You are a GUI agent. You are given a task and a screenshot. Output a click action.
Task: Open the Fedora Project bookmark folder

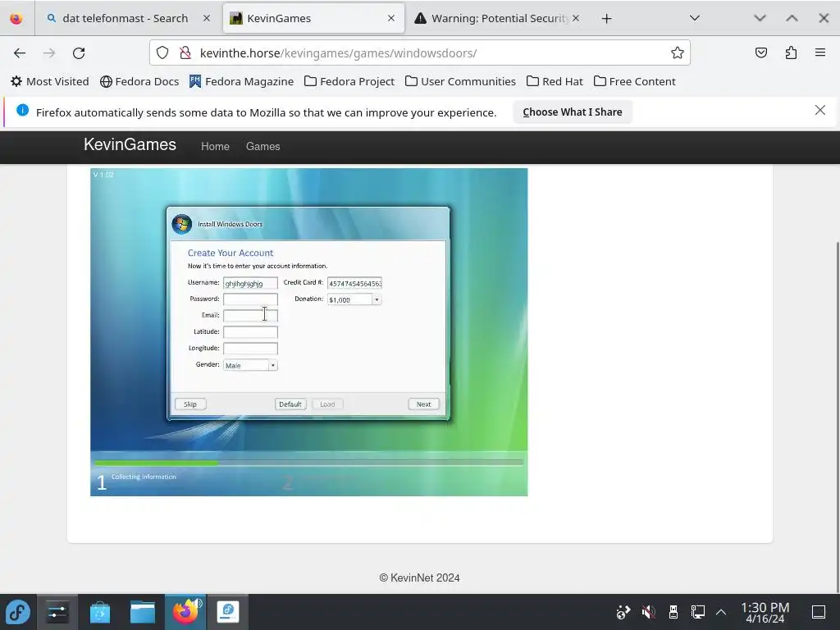(x=349, y=81)
